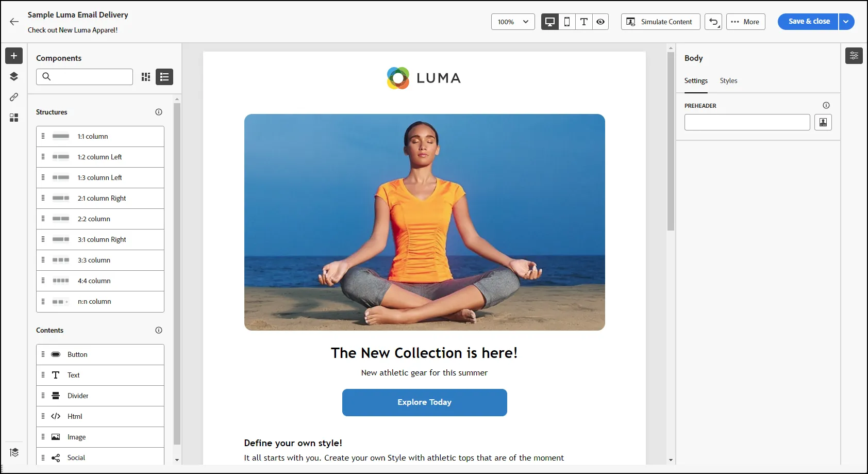The height and width of the screenshot is (474, 868).
Task: Show the Preheader info icon
Action: [x=826, y=105]
